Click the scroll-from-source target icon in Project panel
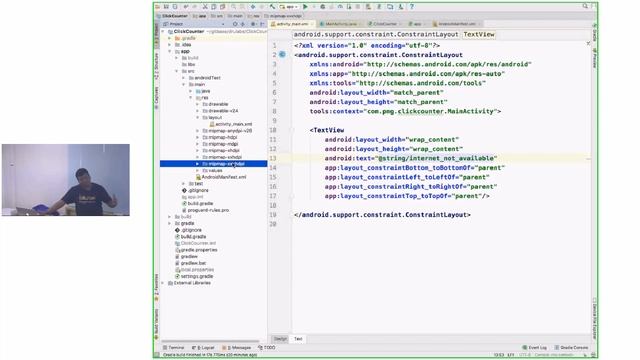The width and height of the screenshot is (640, 360). click(235, 24)
